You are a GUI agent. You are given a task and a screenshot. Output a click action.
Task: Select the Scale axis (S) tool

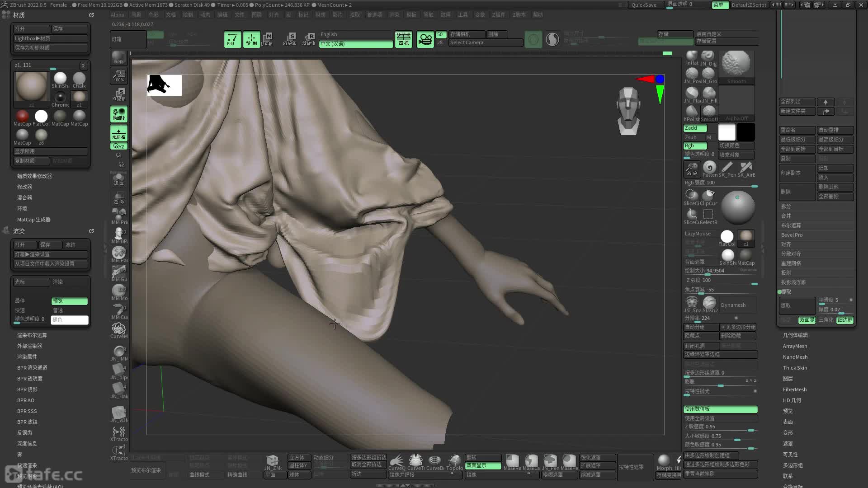pos(290,39)
